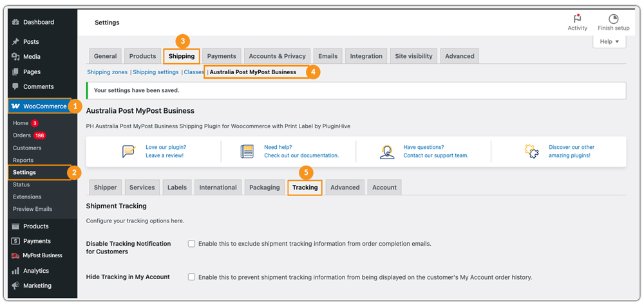Open the Products settings tab
The image size is (644, 305).
(x=142, y=56)
